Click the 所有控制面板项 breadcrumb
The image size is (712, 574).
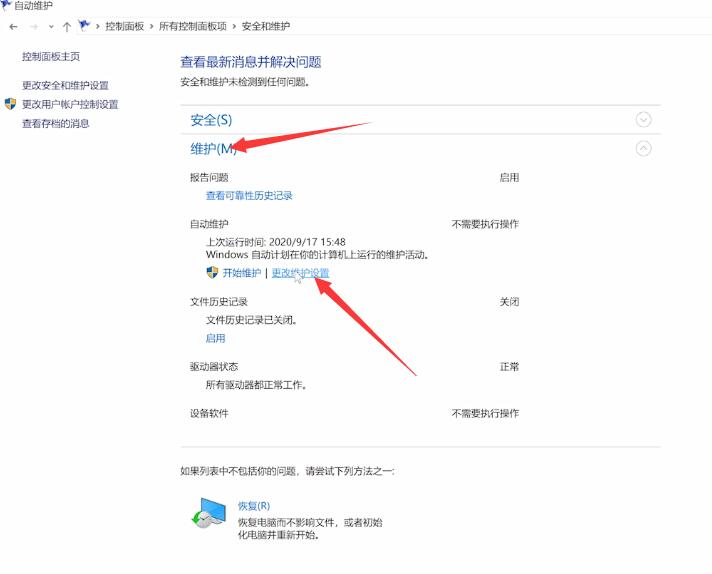point(193,26)
